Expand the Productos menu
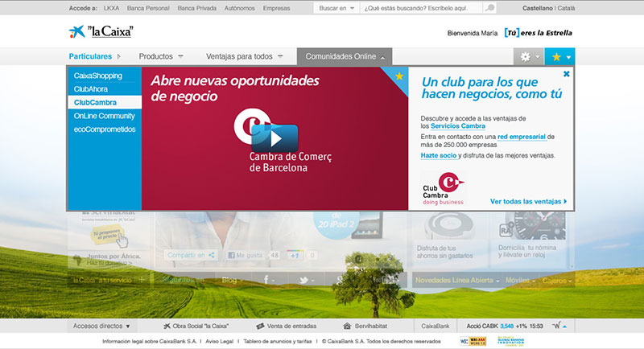The image size is (644, 349). click(161, 56)
